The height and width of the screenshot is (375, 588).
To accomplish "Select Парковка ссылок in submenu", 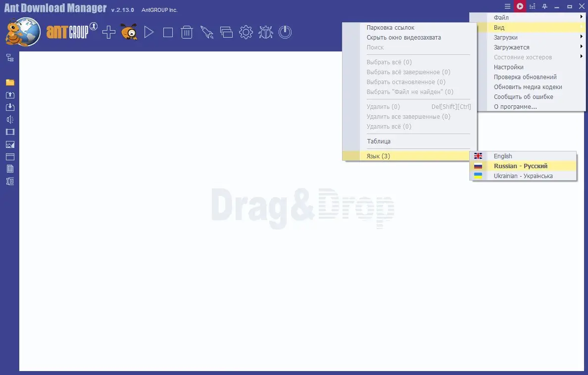I will (x=409, y=27).
